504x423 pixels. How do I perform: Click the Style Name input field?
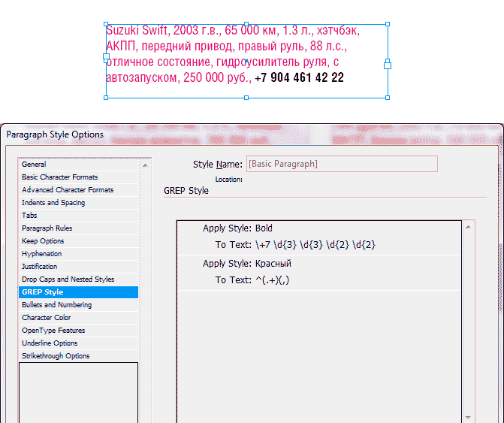click(x=342, y=164)
